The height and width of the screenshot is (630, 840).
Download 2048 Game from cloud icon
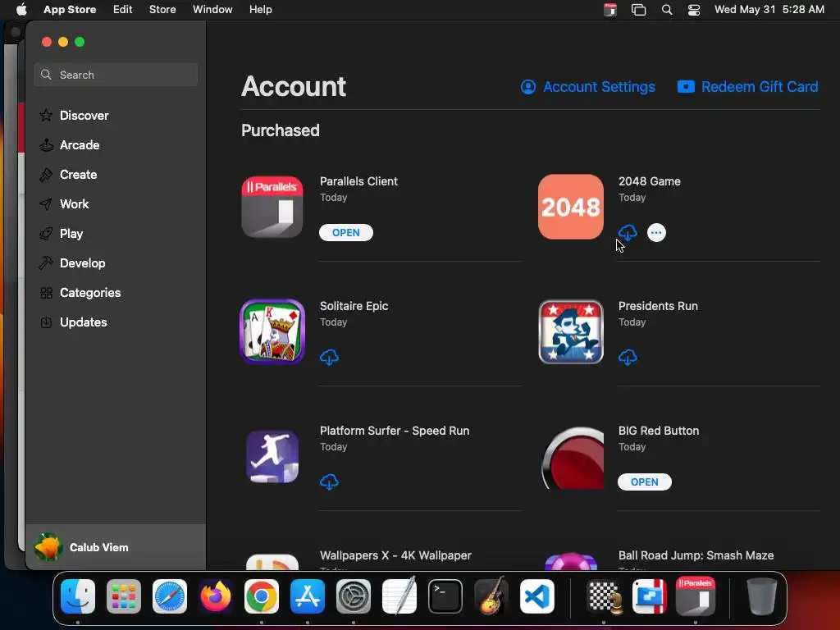tap(628, 232)
